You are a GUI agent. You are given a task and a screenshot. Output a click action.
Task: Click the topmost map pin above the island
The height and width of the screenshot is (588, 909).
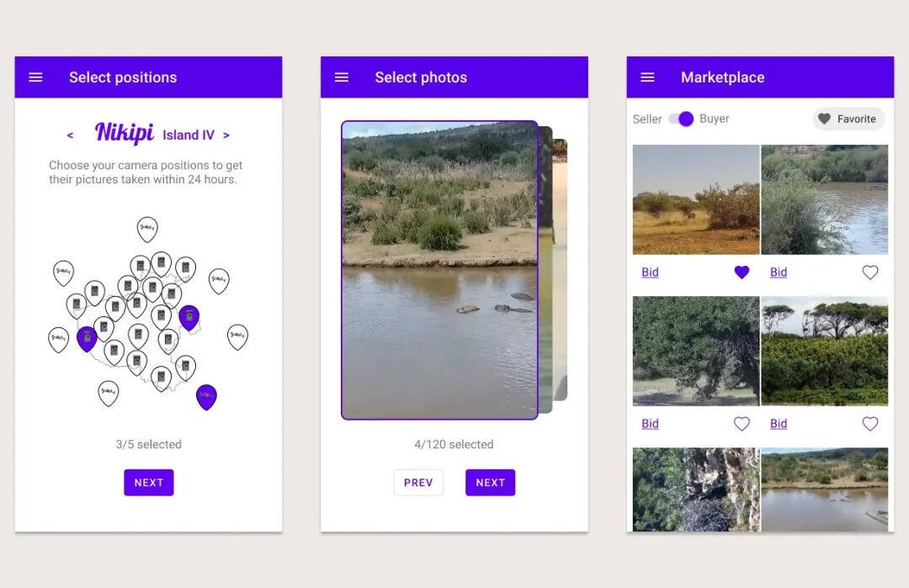pos(147,230)
